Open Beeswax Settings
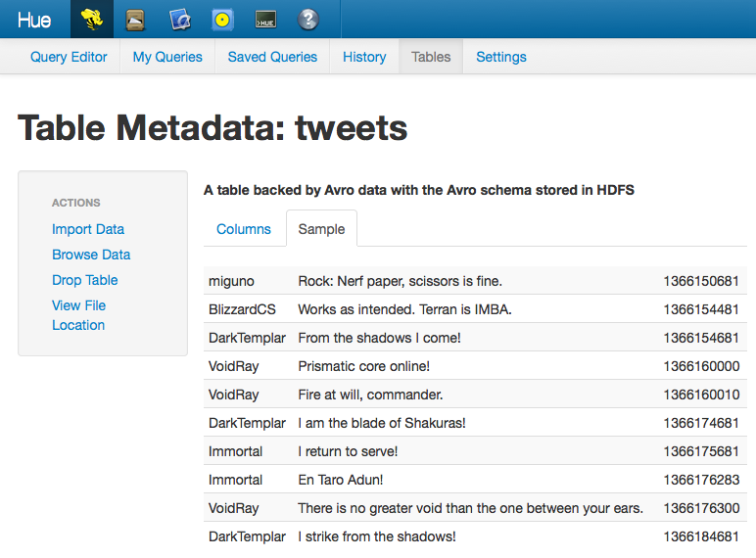Viewport: 756px width, 558px height. coord(501,57)
